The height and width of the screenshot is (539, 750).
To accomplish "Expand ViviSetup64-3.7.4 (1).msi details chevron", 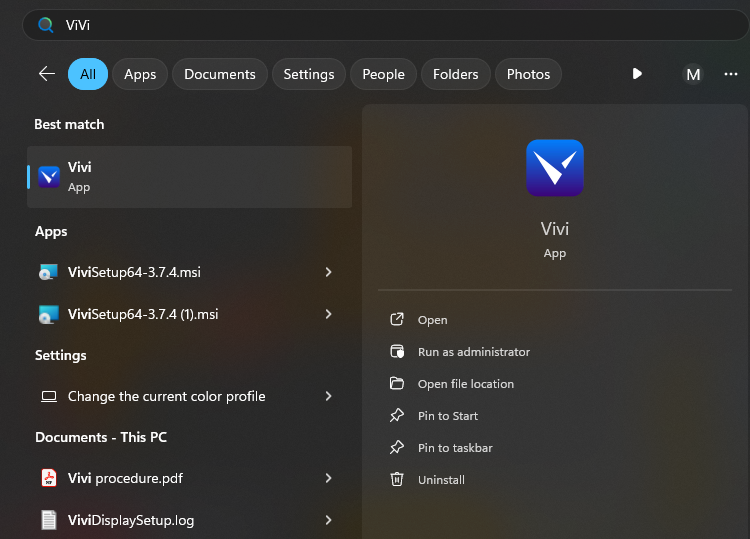I will [x=328, y=314].
